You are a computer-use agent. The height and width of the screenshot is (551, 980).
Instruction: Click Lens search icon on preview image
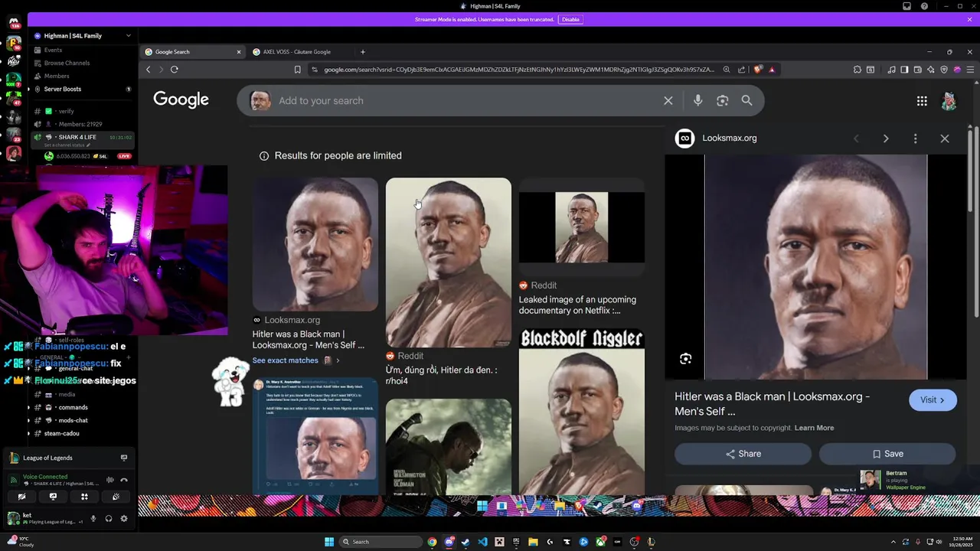click(x=685, y=359)
